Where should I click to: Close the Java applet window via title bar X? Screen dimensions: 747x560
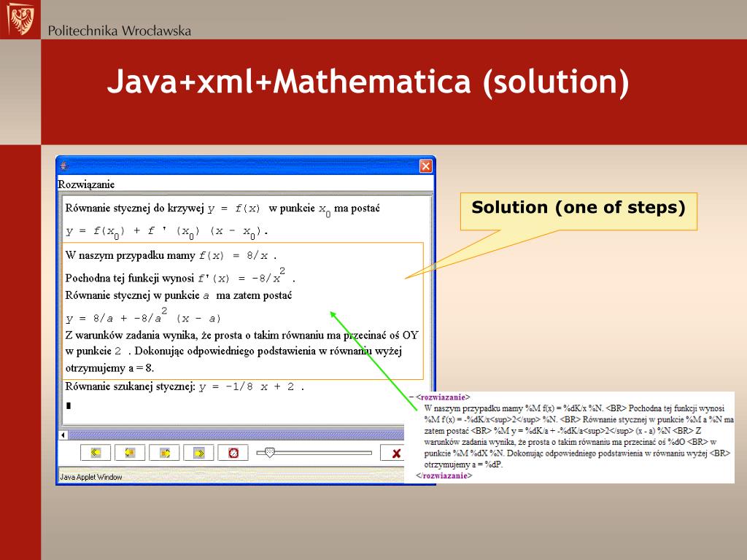click(x=425, y=166)
